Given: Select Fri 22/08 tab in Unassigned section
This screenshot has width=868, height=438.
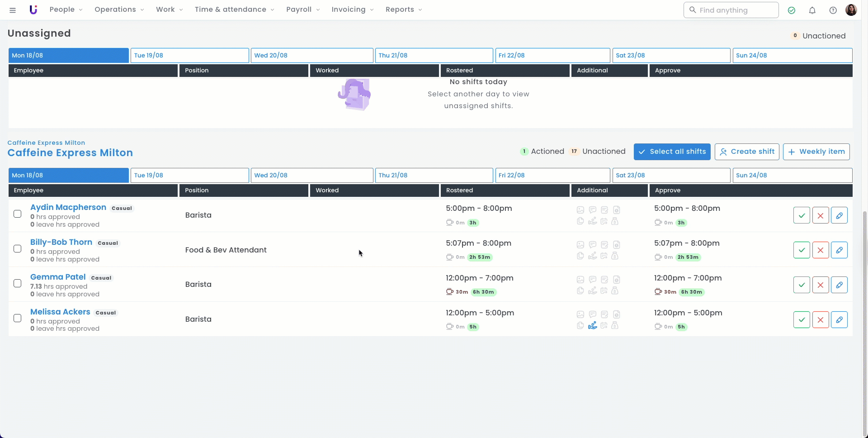Looking at the screenshot, I should point(552,56).
